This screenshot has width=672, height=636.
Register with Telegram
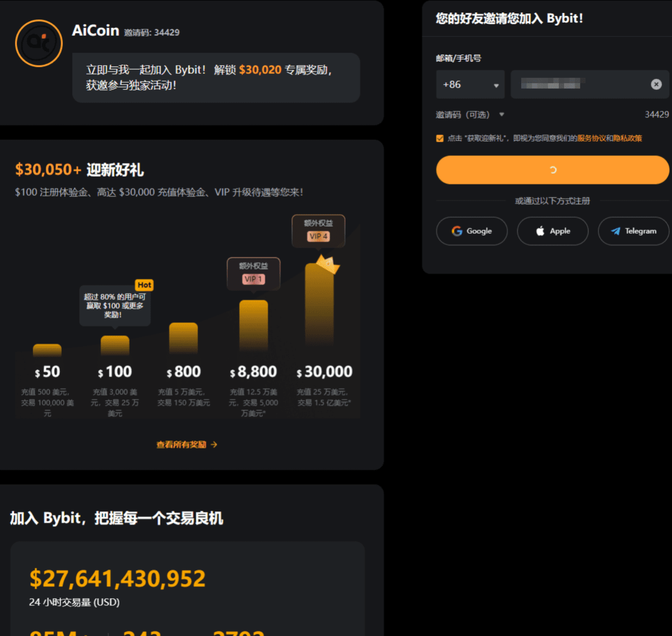point(633,231)
